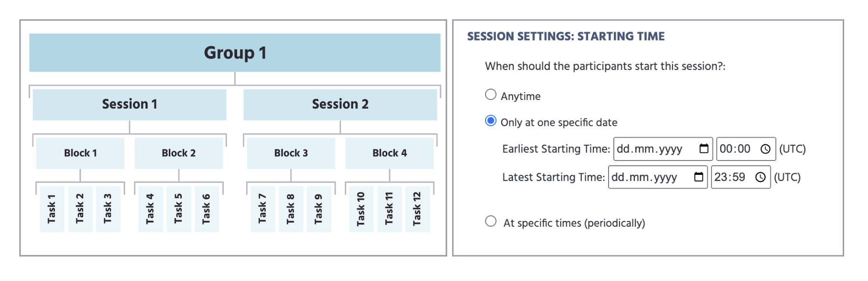Select Task 5 in the hierarchy
Image resolution: width=868 pixels, height=281 pixels.
[178, 209]
